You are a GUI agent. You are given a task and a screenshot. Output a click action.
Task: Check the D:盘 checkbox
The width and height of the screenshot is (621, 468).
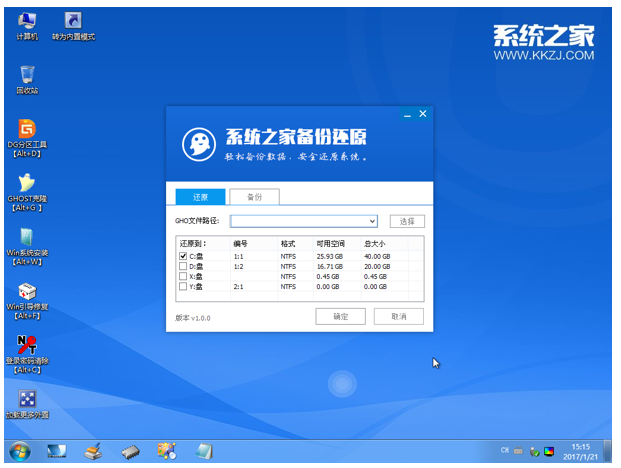point(183,266)
